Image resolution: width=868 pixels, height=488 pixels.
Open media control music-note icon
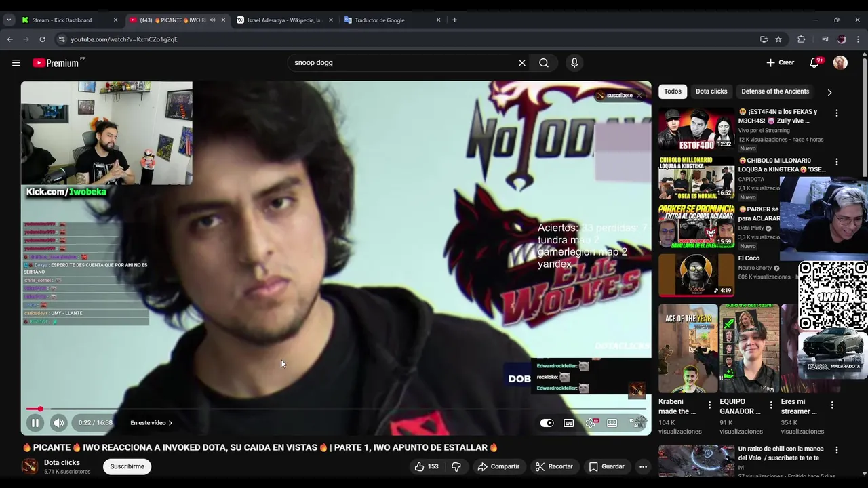point(825,39)
